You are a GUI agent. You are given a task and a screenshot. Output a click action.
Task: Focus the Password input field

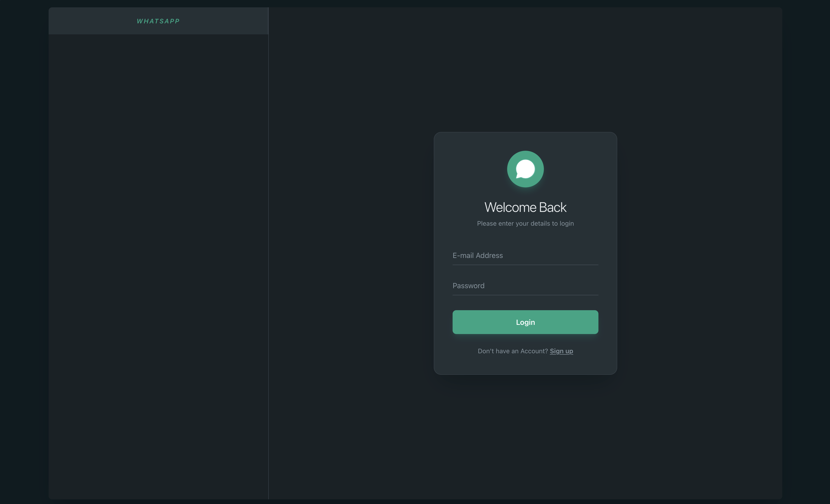point(525,286)
